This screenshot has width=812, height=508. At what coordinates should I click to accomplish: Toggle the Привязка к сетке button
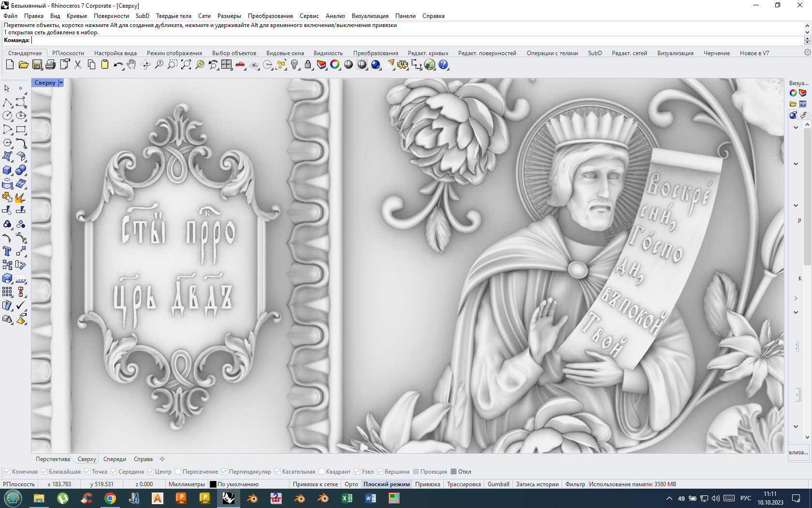[315, 484]
